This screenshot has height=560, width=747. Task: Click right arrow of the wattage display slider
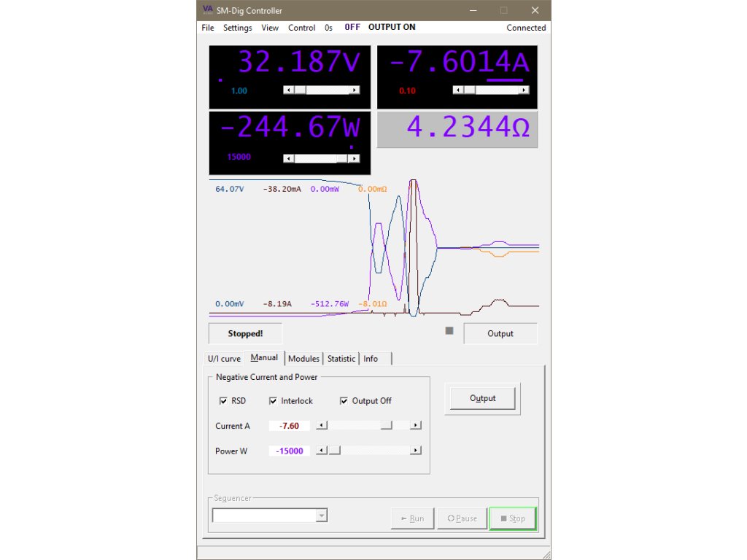click(355, 158)
